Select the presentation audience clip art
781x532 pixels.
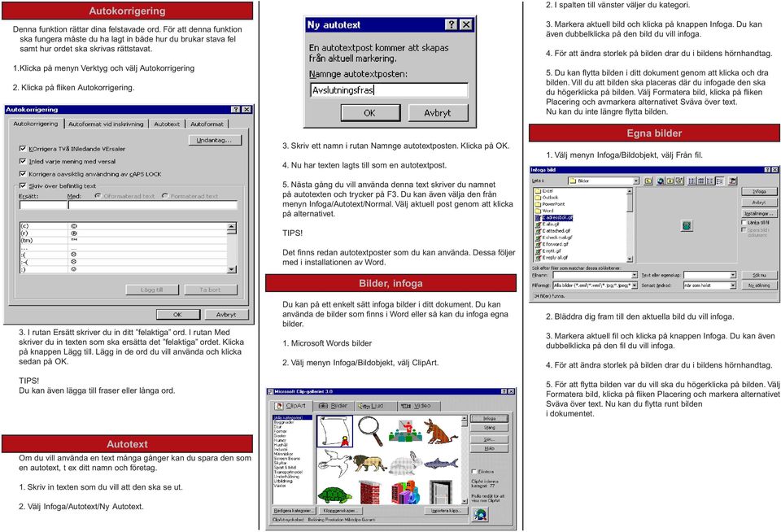(405, 431)
